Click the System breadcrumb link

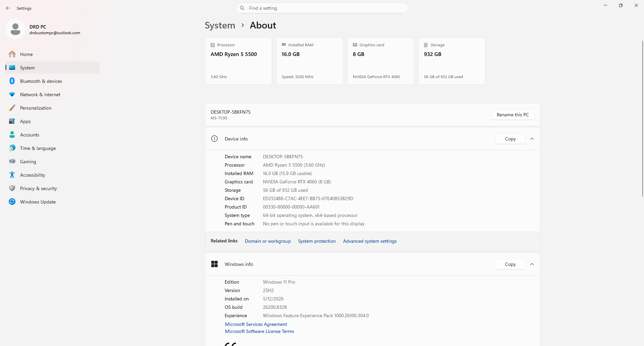coord(220,25)
